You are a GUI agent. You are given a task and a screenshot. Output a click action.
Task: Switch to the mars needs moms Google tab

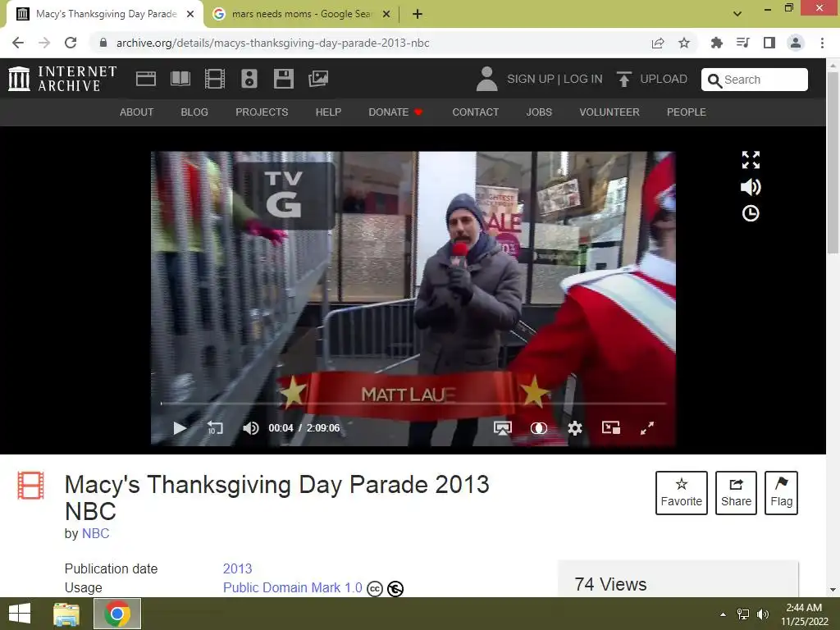[300, 14]
